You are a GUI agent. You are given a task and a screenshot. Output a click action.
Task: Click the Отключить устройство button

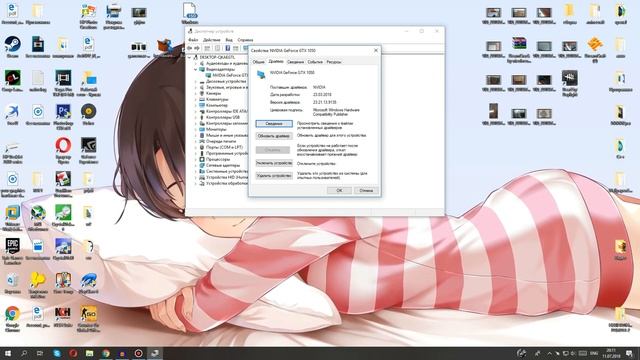tap(274, 163)
